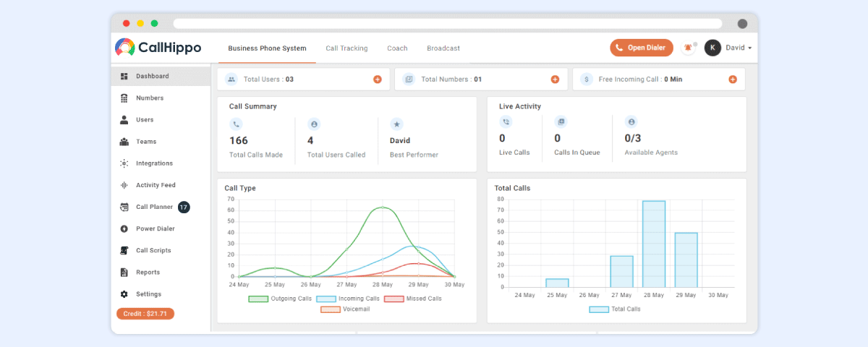The height and width of the screenshot is (347, 868).
Task: Click the Users person icon
Action: pyautogui.click(x=124, y=119)
